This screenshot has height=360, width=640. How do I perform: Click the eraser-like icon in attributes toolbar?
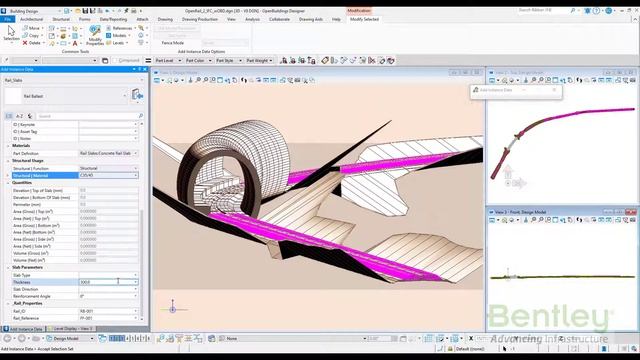[x=324, y=60]
